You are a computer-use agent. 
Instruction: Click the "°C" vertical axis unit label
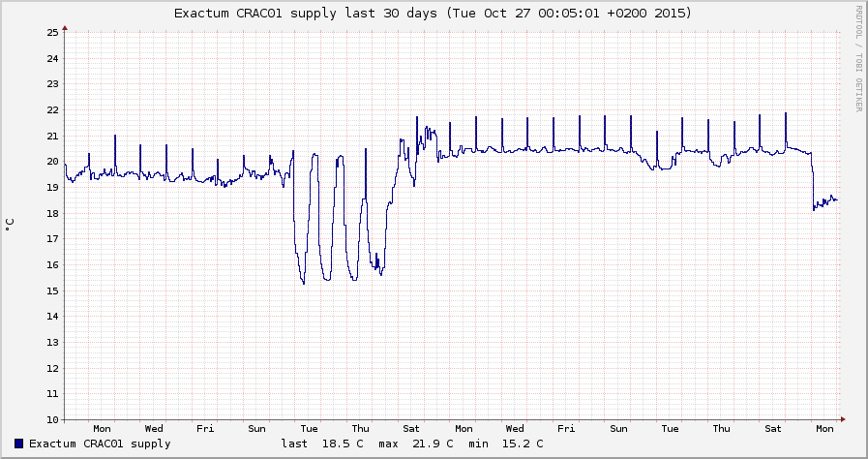[x=10, y=225]
